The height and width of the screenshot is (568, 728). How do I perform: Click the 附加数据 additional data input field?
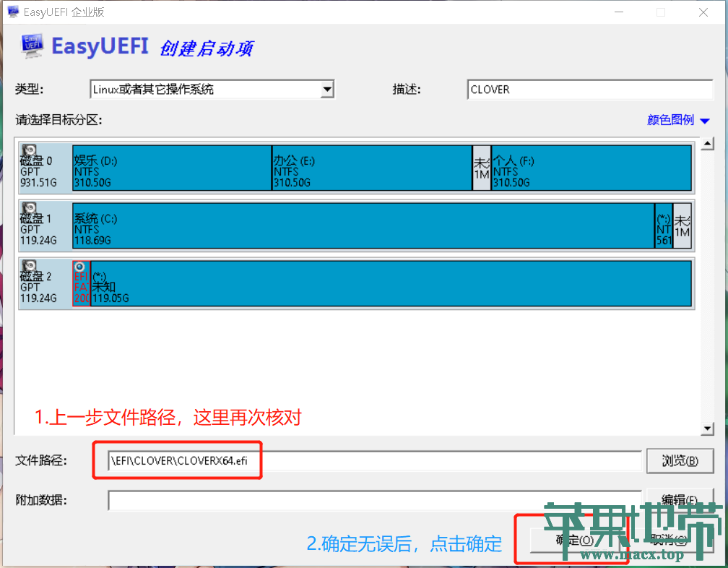click(374, 501)
